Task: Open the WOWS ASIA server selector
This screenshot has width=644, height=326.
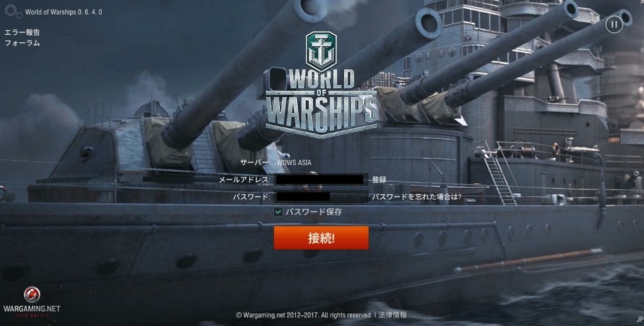Action: (294, 162)
